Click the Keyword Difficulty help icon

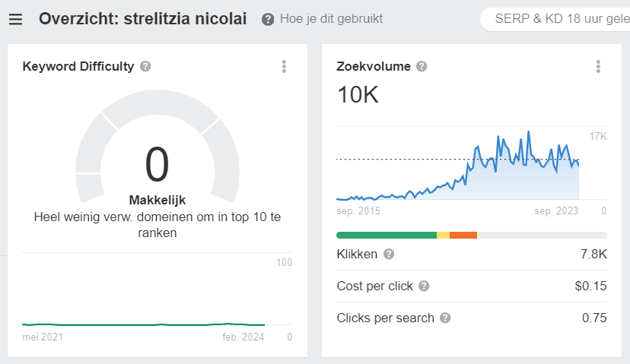[x=145, y=66]
